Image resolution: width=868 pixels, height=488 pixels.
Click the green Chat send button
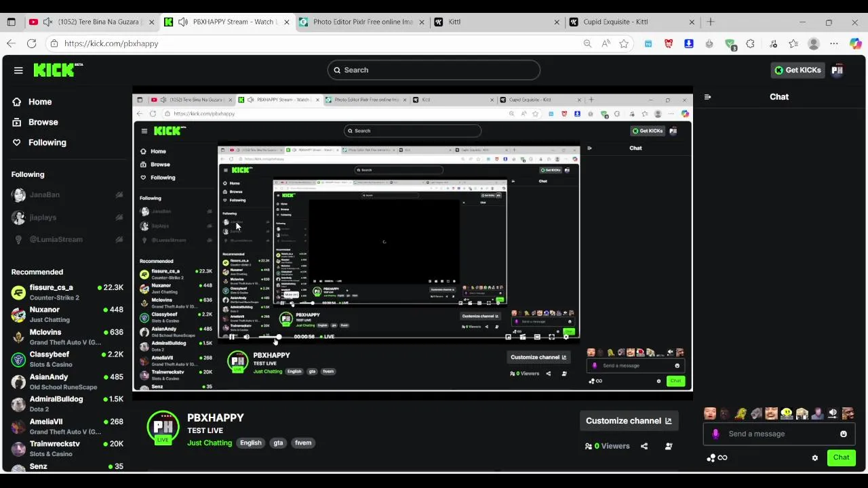(841, 457)
